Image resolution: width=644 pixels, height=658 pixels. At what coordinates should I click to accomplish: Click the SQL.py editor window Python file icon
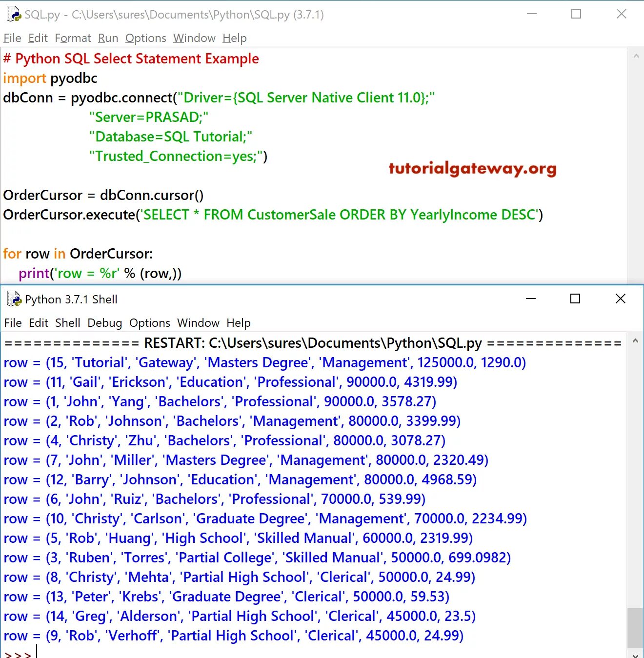[x=13, y=14]
